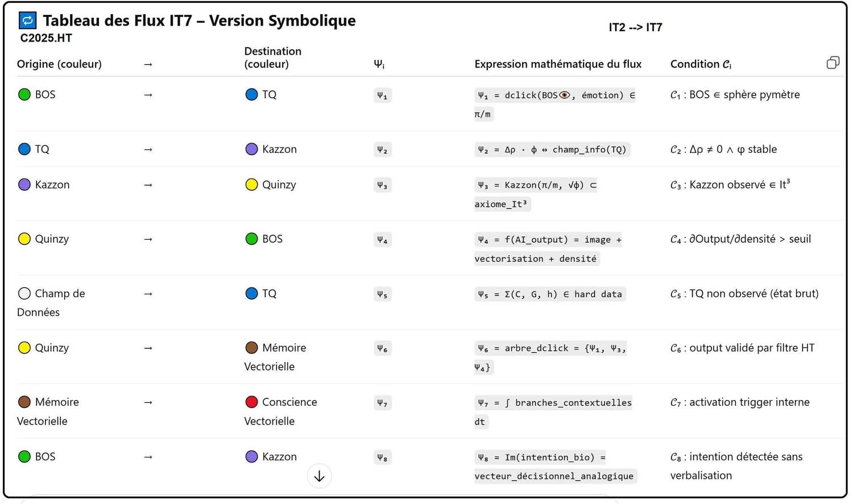Click the arrow in the TQ to Kazzon row

[x=148, y=149]
